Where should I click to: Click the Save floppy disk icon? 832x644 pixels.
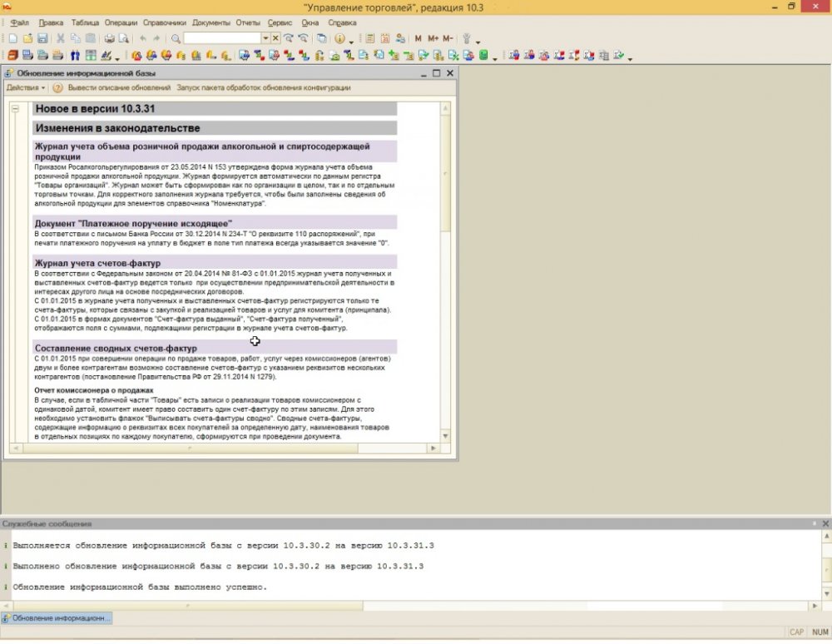42,38
